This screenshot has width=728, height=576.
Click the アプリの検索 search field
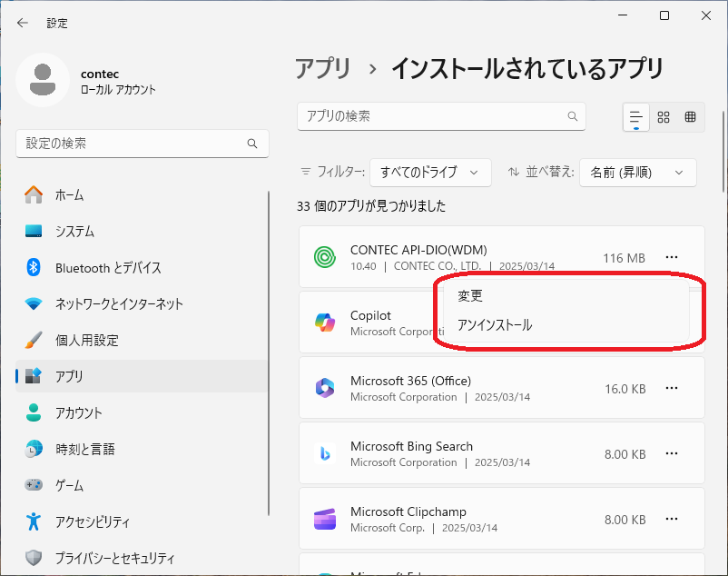click(441, 116)
